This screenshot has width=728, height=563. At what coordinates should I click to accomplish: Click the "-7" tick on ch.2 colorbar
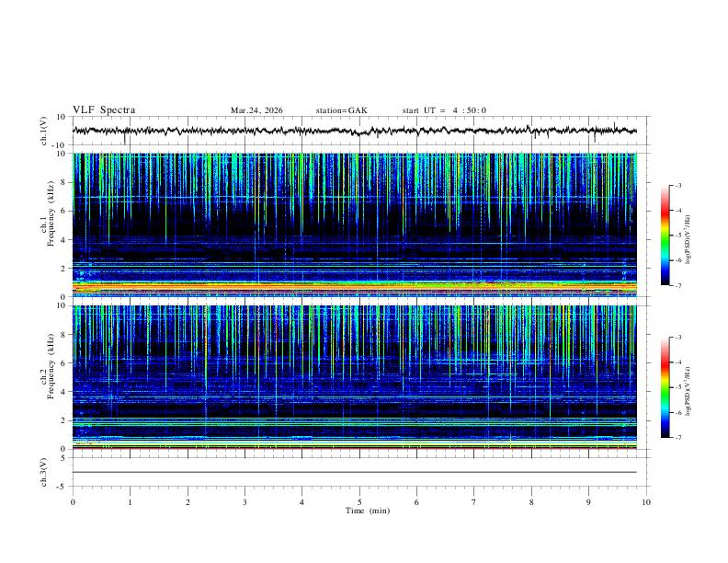point(677,437)
